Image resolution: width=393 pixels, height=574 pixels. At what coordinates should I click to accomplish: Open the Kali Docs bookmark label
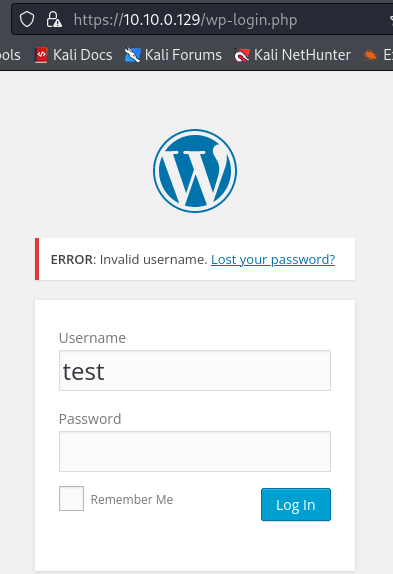[82, 55]
